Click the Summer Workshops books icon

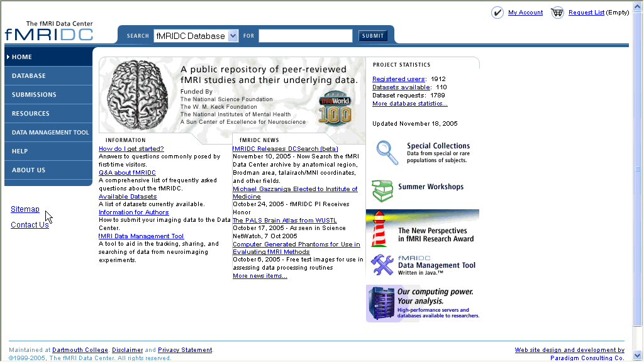[382, 191]
